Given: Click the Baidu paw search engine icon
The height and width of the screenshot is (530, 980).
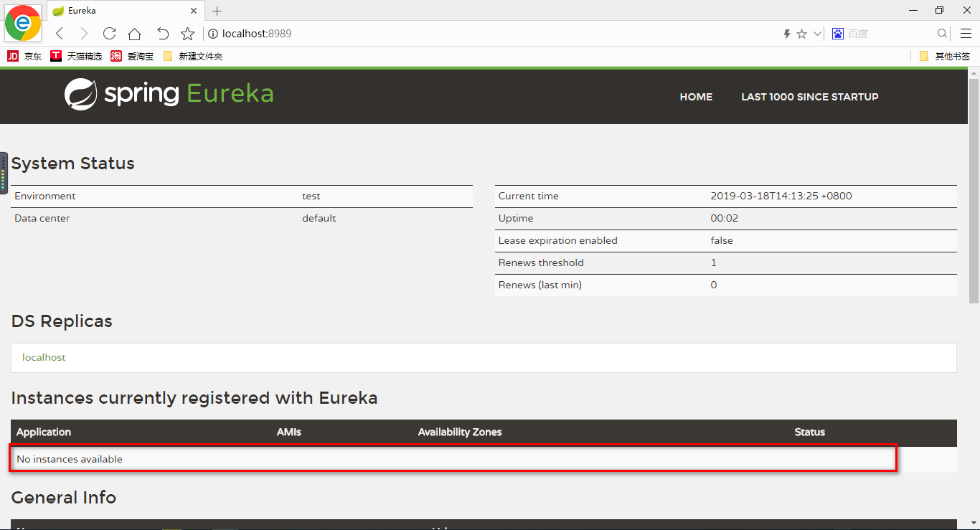Looking at the screenshot, I should [x=837, y=34].
